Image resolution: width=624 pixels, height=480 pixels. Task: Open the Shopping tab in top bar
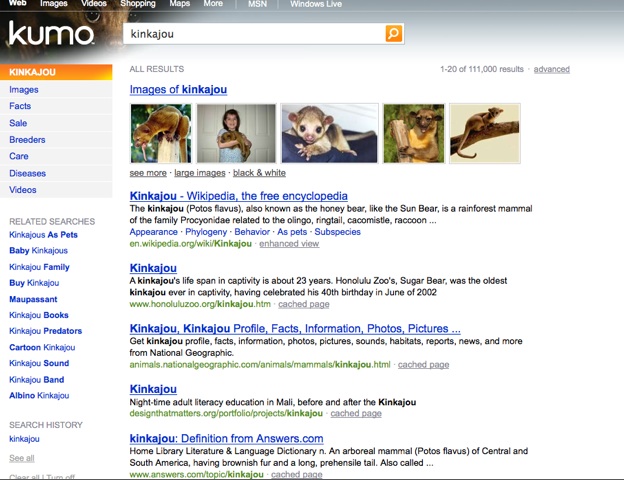pyautogui.click(x=138, y=4)
